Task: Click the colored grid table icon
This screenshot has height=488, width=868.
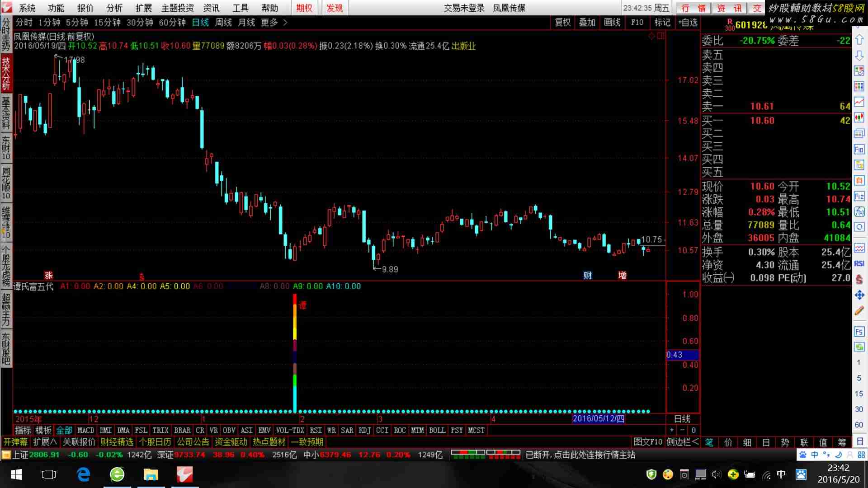Action: (x=859, y=86)
